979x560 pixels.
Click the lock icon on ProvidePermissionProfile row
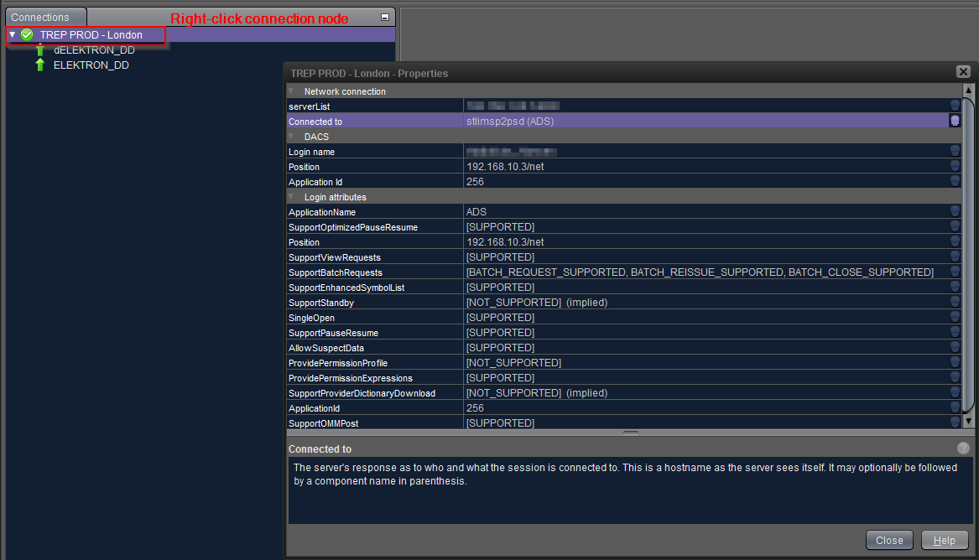pyautogui.click(x=955, y=362)
